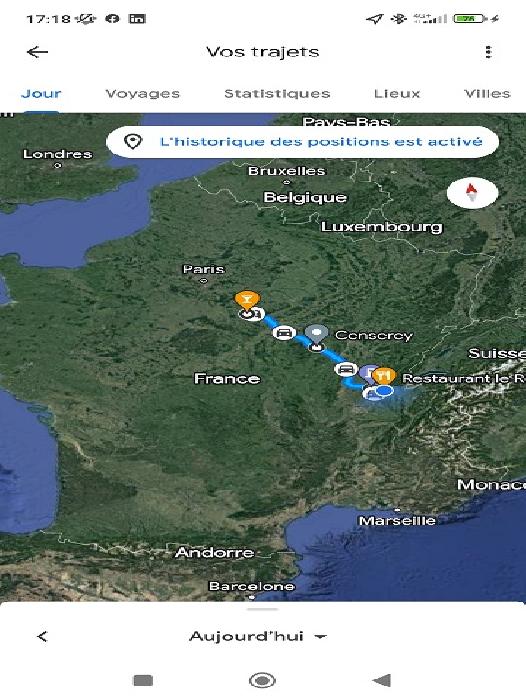
Task: Go to previous day with left chevron
Action: 42,637
